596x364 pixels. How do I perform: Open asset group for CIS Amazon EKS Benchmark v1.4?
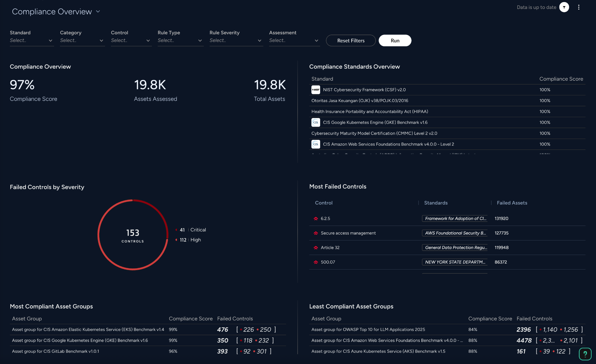coord(88,330)
